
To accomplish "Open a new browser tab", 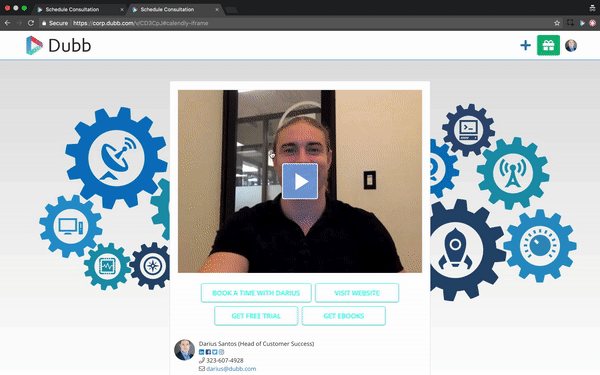I will (232, 10).
